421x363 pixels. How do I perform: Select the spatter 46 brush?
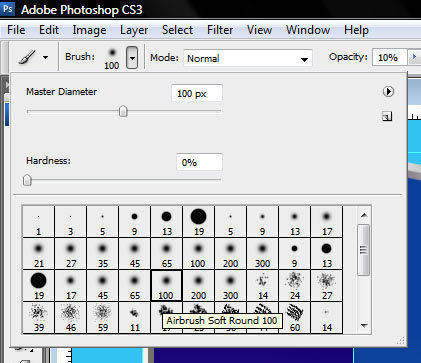click(71, 318)
